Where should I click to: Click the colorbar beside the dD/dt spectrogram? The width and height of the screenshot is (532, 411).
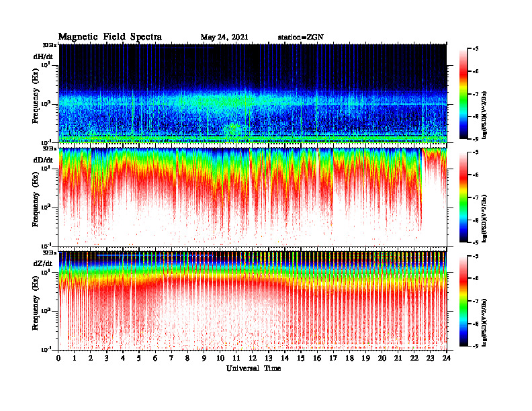[463, 197]
